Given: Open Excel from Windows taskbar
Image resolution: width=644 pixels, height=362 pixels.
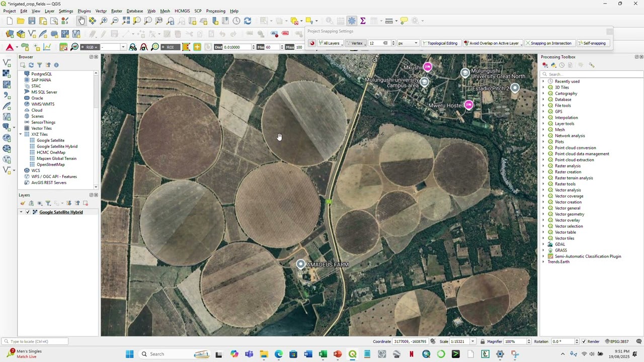Looking at the screenshot, I should pos(323,354).
